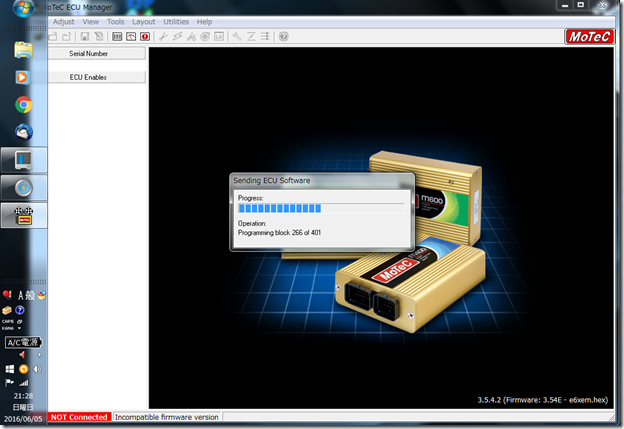Viewport: 624px width, 429px height.
Task: Click the A/C power battery indicator
Action: coord(23,342)
